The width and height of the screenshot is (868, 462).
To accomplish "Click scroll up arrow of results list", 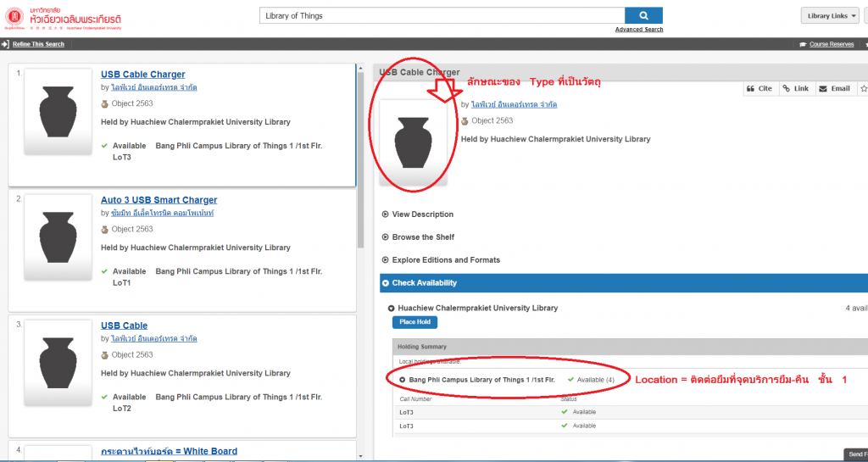I will (x=360, y=69).
